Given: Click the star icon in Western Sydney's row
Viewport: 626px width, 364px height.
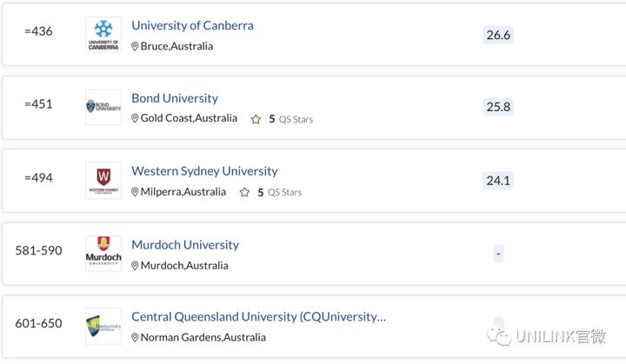Looking at the screenshot, I should 244,192.
